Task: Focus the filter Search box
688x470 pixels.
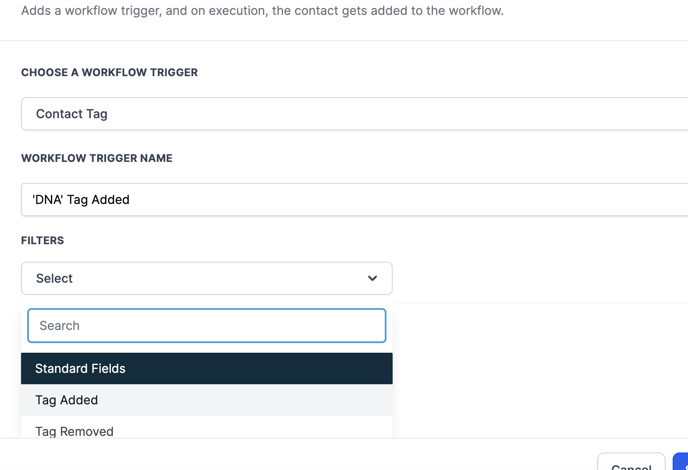Action: 206,326
